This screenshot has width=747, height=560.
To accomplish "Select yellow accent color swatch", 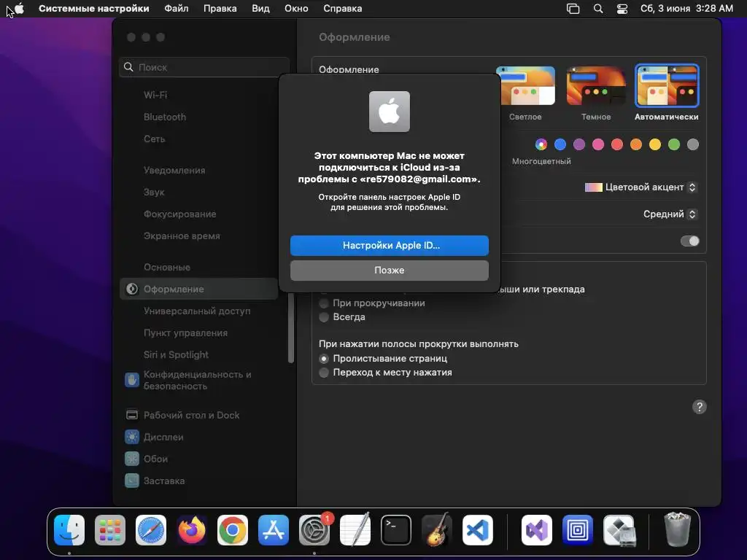I will (x=655, y=144).
